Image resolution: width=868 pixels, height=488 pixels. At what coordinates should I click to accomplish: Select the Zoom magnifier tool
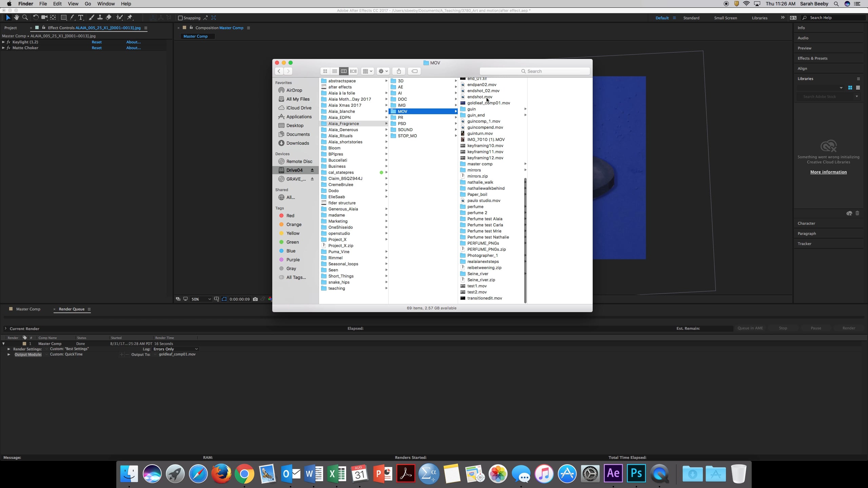tap(25, 18)
